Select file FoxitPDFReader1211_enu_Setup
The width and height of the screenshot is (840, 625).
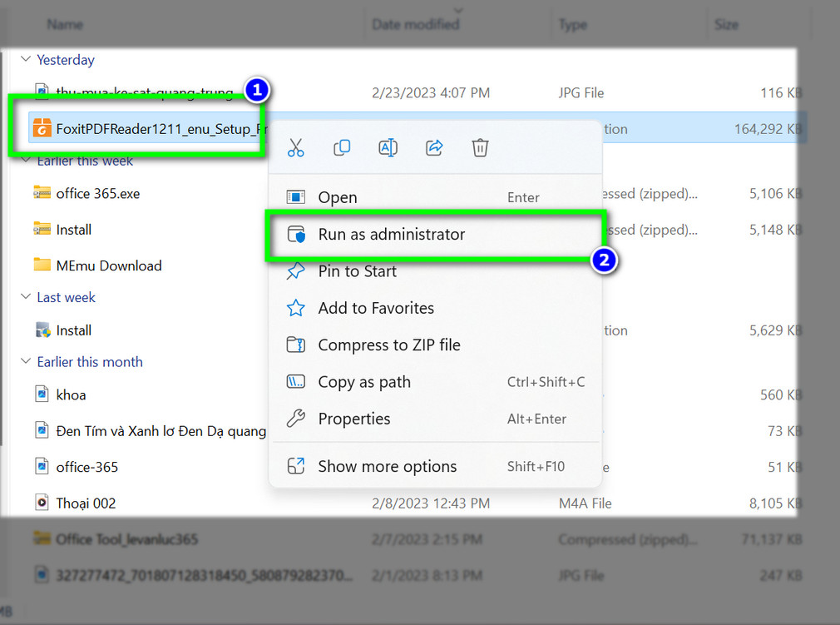pyautogui.click(x=161, y=129)
